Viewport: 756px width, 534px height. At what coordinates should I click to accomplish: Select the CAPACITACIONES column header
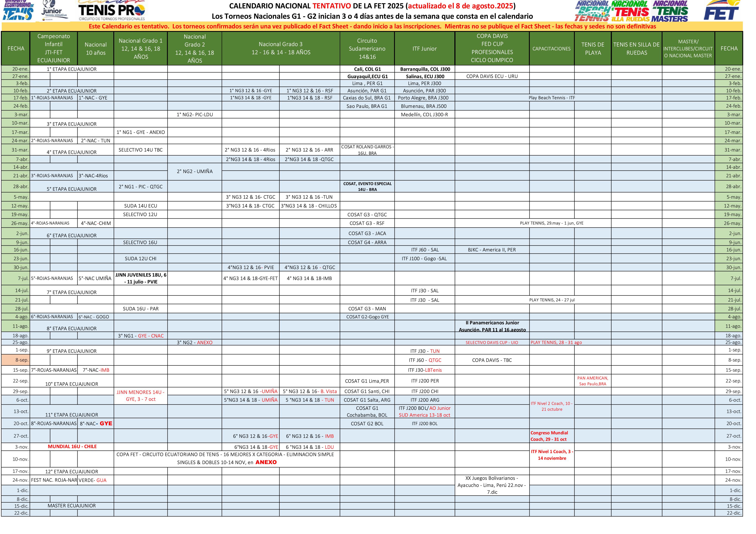click(551, 49)
